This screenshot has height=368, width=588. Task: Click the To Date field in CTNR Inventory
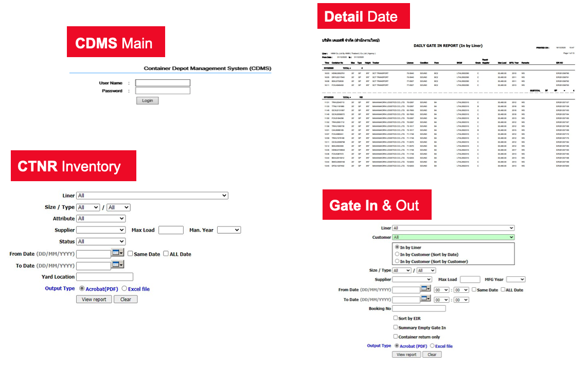pos(94,266)
